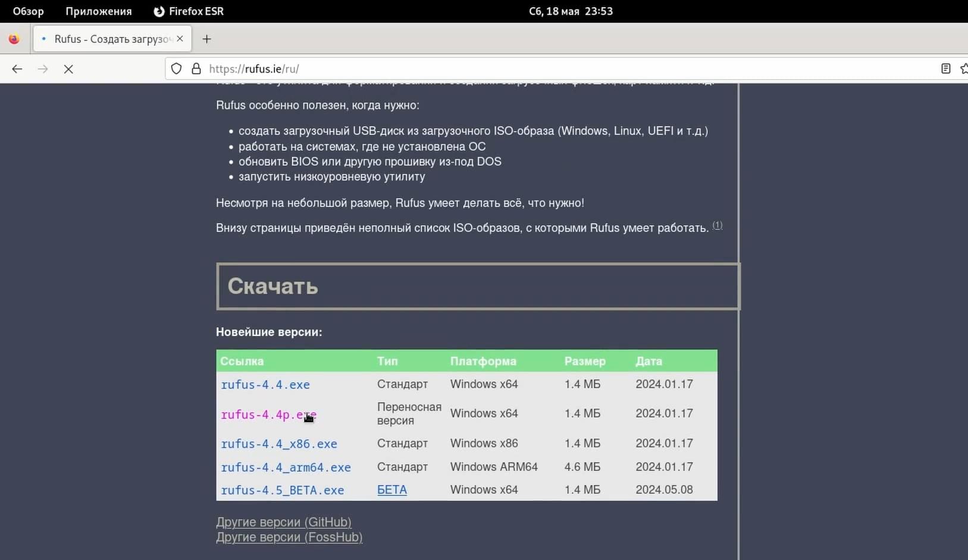Image resolution: width=968 pixels, height=560 pixels.
Task: Open the Firefox ESR app menu
Action: pyautogui.click(x=189, y=11)
